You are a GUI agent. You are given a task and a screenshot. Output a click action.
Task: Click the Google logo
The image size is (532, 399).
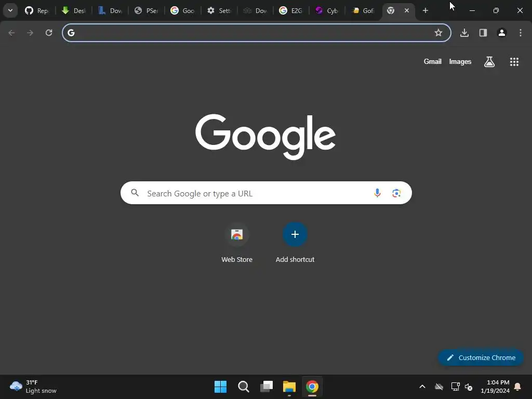click(x=265, y=137)
